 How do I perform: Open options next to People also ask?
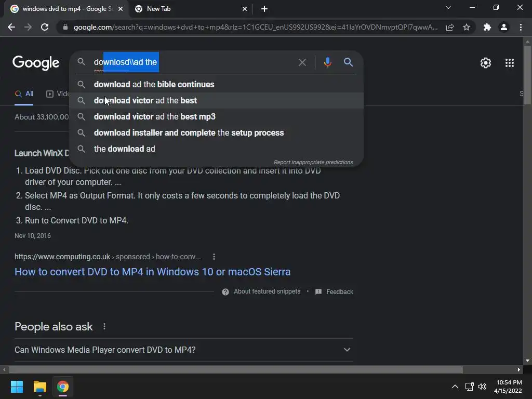coord(104,326)
